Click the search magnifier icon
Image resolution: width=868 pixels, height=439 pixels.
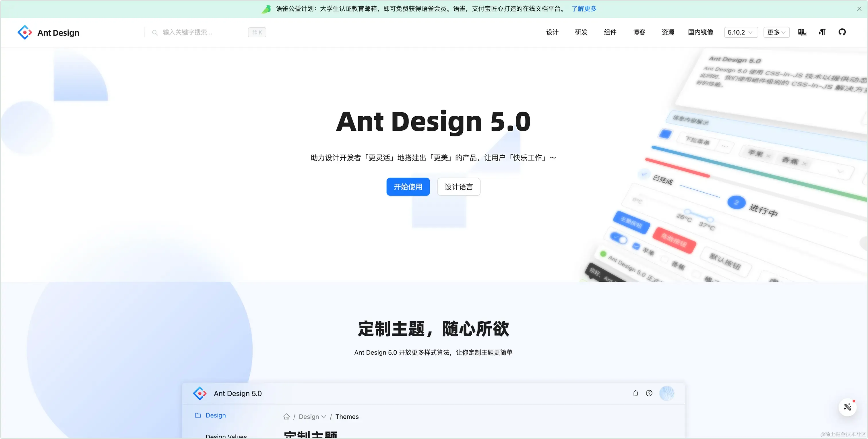[x=155, y=32]
